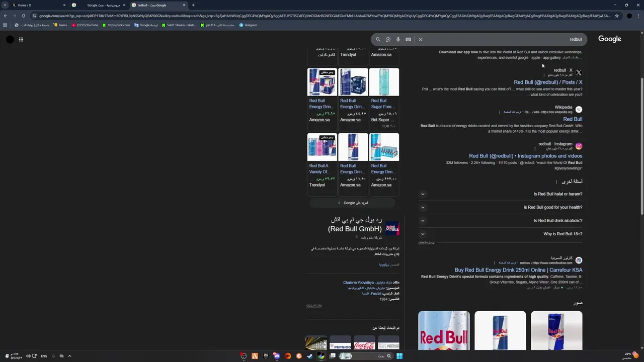
Task: Open the YouTube bookmark
Action: 85,25
